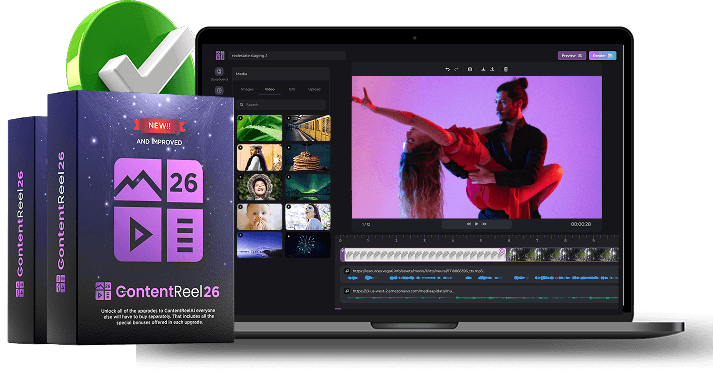Switch to the Video media tab
The width and height of the screenshot is (713, 382).
[x=270, y=89]
